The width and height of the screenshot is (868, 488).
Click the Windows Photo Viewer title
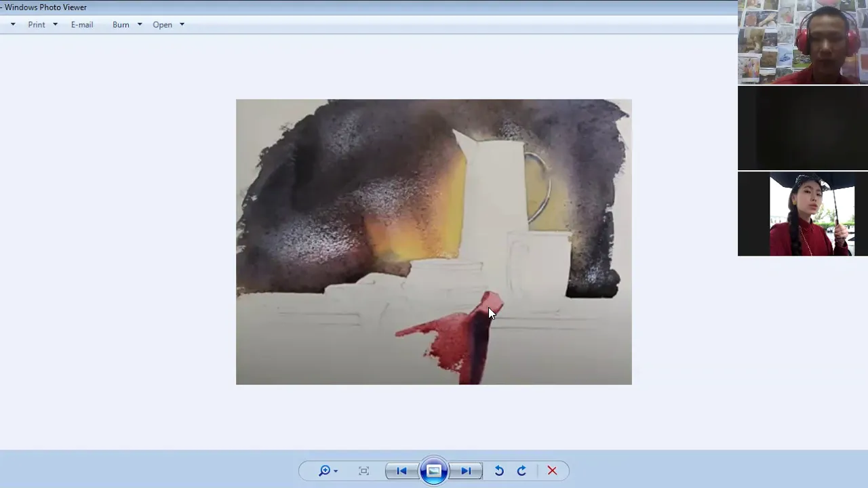[45, 7]
